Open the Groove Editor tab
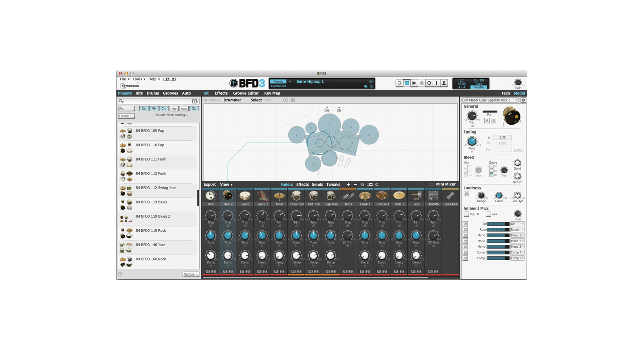644x362 pixels. tap(246, 93)
